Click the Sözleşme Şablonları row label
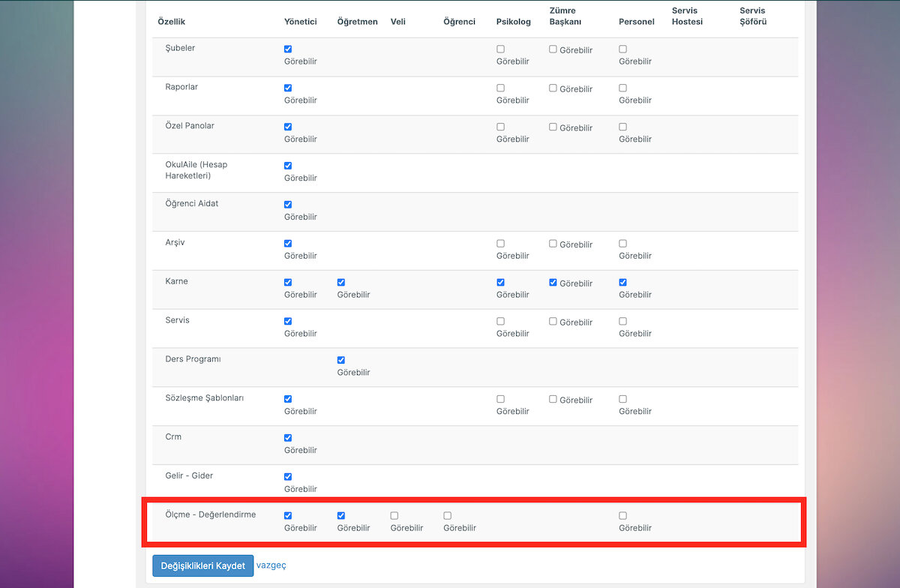900x588 pixels. (205, 398)
